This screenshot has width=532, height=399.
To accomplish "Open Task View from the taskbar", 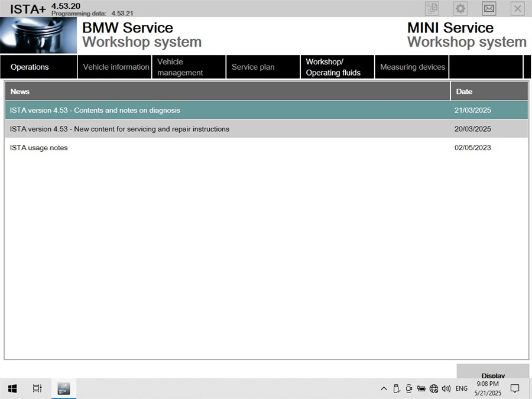I will (37, 388).
